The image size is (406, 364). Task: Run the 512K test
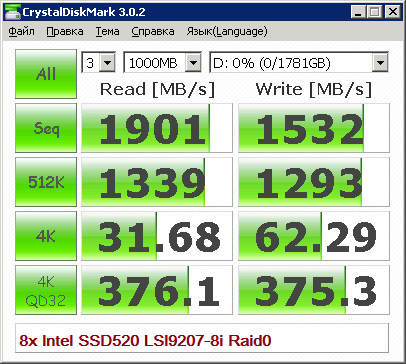click(x=46, y=182)
